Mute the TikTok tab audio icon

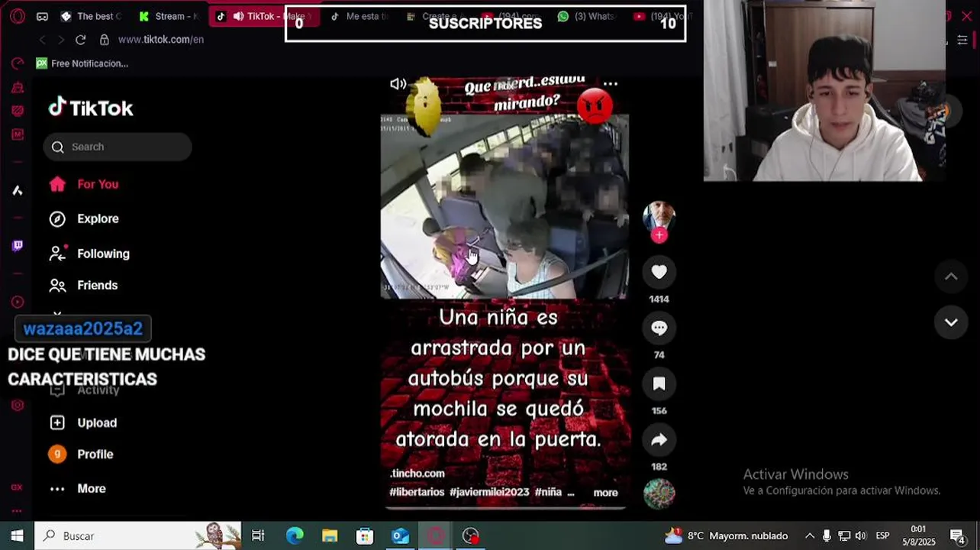(x=238, y=16)
